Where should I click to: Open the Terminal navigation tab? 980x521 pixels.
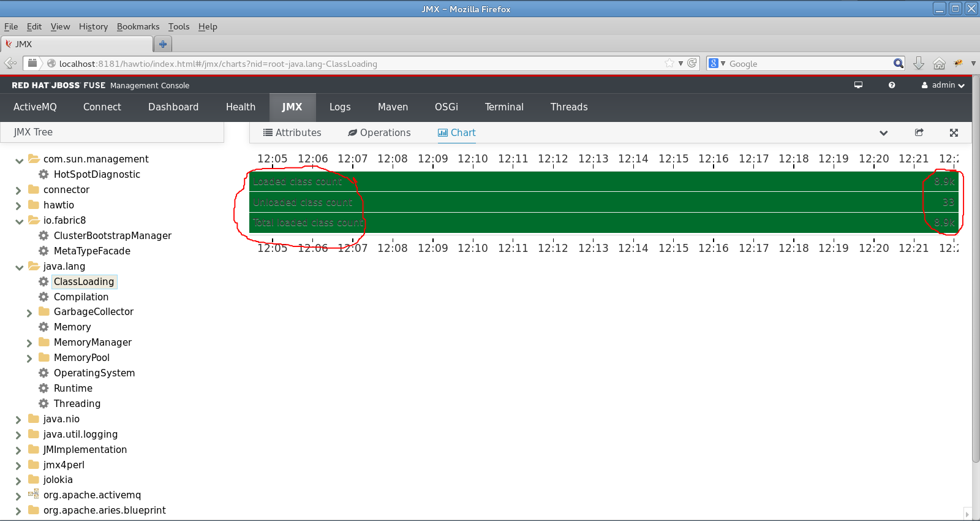coord(504,107)
